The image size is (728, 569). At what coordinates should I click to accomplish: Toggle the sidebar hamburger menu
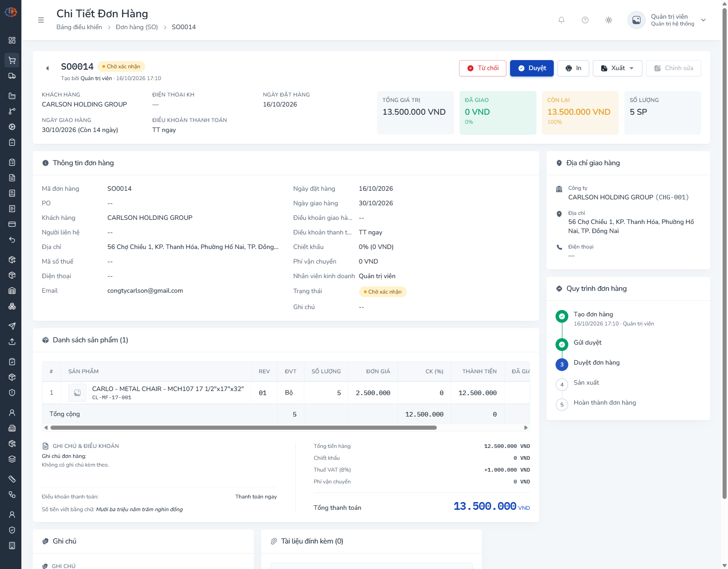click(41, 20)
